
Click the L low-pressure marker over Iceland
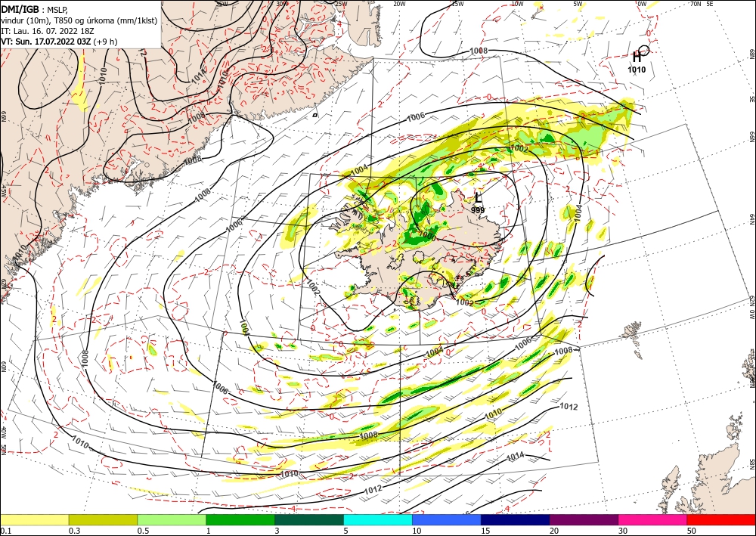[478, 197]
